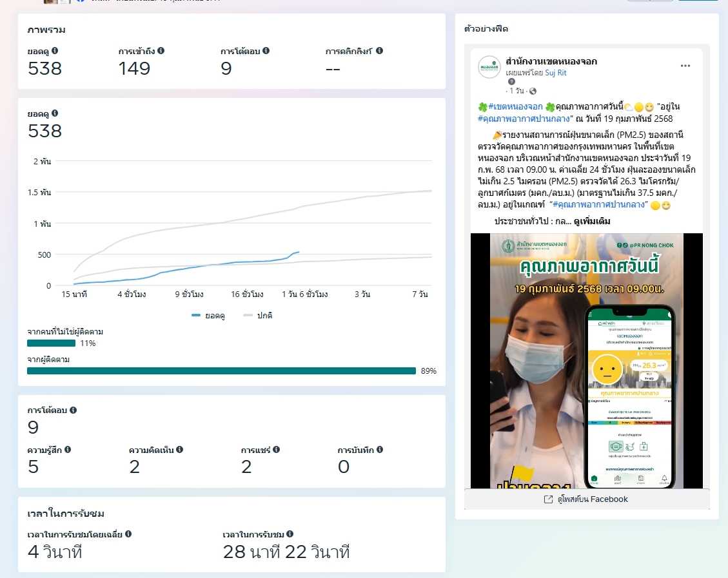Click the จากผู้ติดตาม 89% progress bar

click(221, 371)
